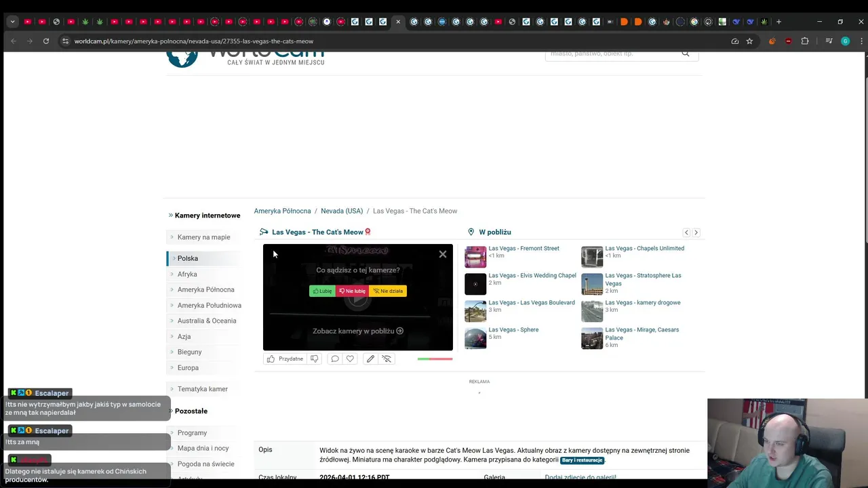Click Ameryka Północna breadcrumb
The image size is (868, 488).
(x=282, y=211)
